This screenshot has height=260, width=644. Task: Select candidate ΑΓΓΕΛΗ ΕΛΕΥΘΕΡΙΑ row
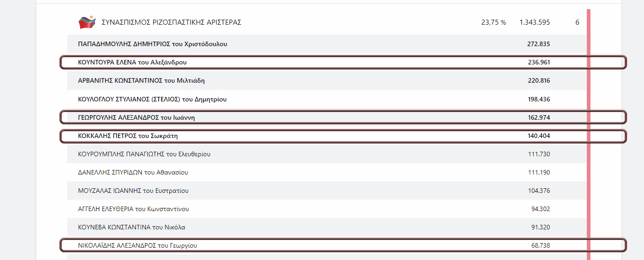click(x=327, y=209)
